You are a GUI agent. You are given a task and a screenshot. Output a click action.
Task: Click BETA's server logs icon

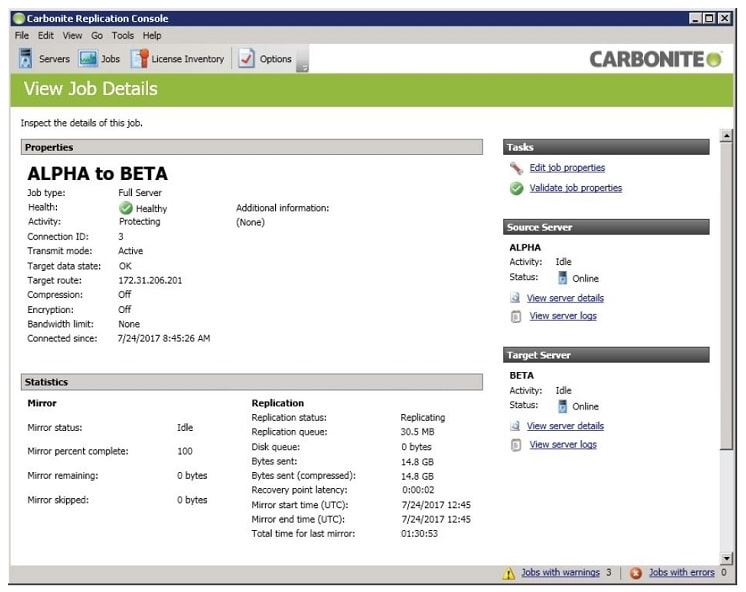tap(516, 444)
